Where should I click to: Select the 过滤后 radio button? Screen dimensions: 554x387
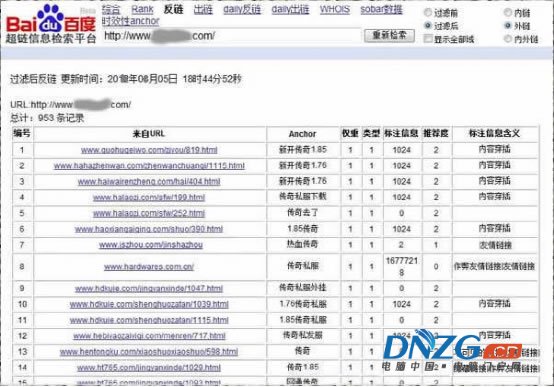[428, 25]
